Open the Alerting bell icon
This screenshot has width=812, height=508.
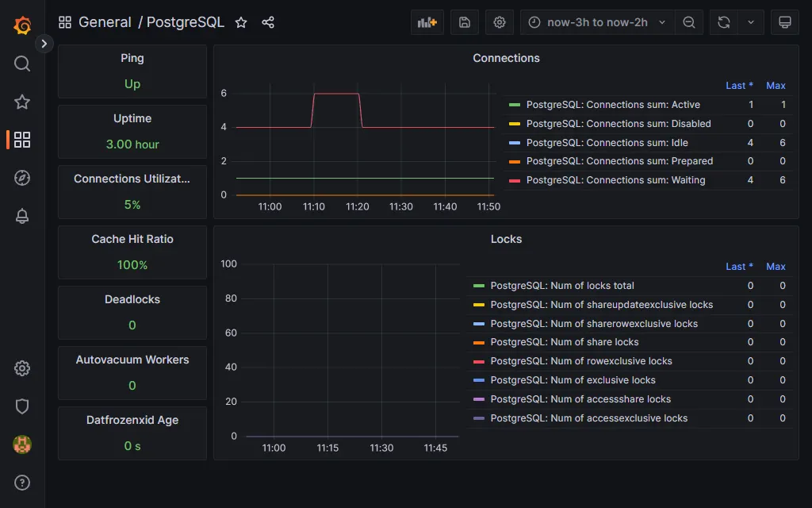tap(21, 216)
